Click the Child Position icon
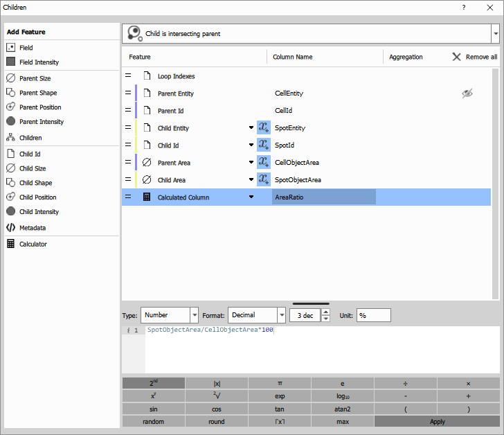This screenshot has width=504, height=435. 10,197
